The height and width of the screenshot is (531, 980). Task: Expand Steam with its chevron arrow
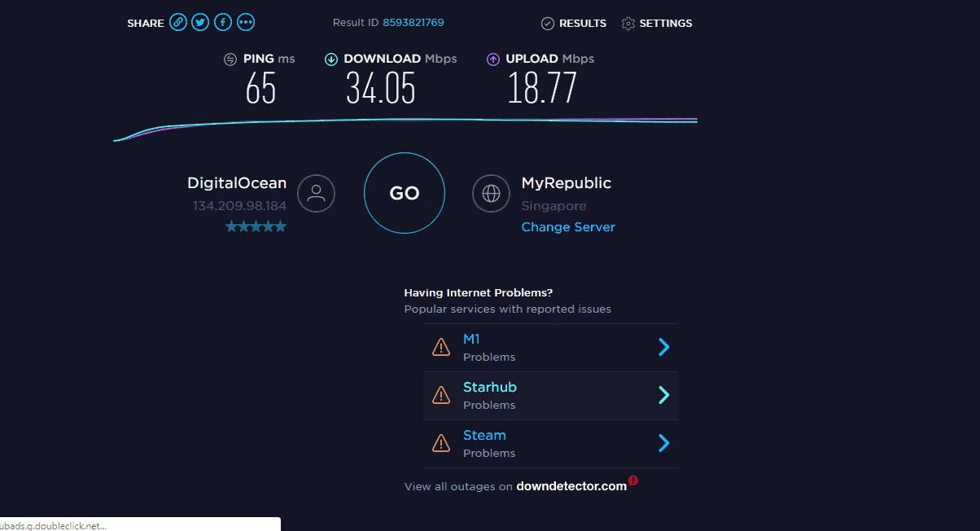663,444
